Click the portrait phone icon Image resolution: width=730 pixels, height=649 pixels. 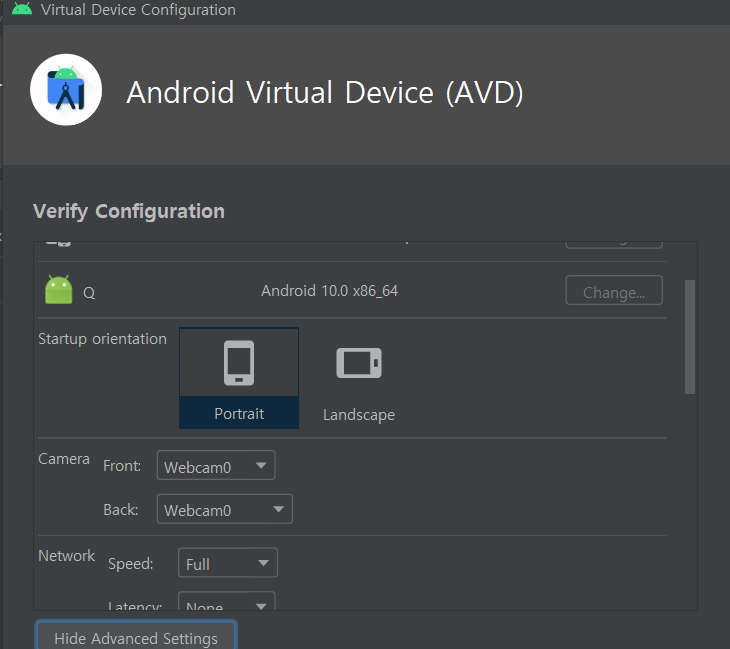pyautogui.click(x=239, y=363)
